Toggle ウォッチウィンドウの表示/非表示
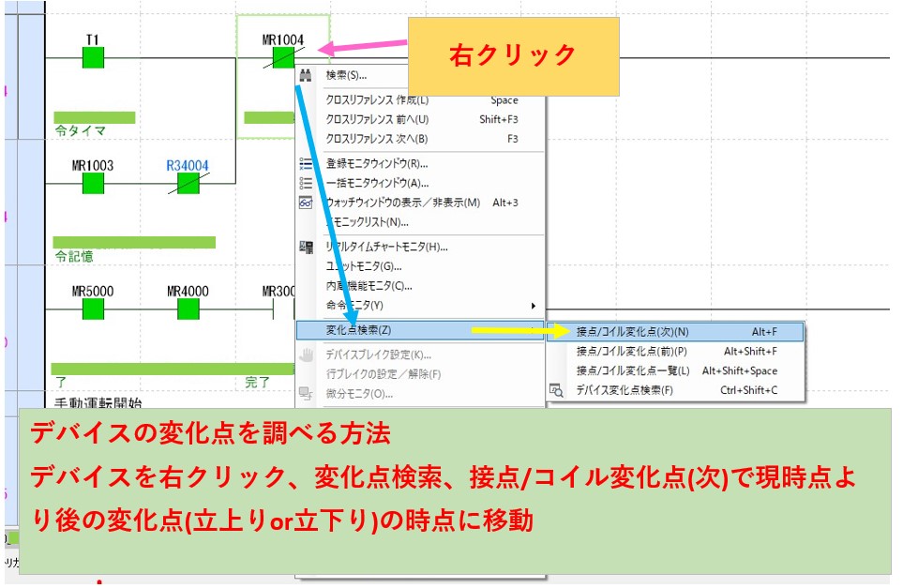Screen dimensions: 903x588 [x=402, y=203]
